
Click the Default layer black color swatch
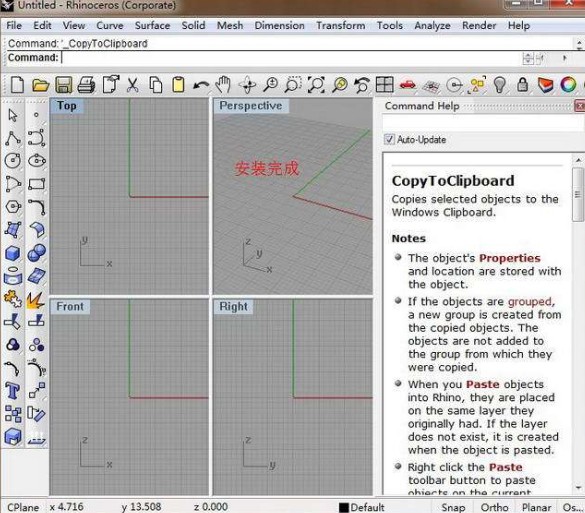coord(344,507)
